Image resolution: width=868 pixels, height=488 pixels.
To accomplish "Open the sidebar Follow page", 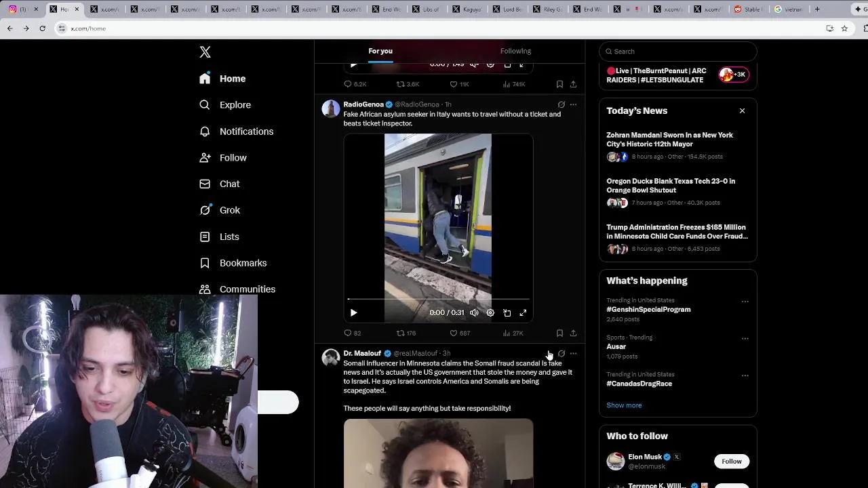I will tap(223, 158).
